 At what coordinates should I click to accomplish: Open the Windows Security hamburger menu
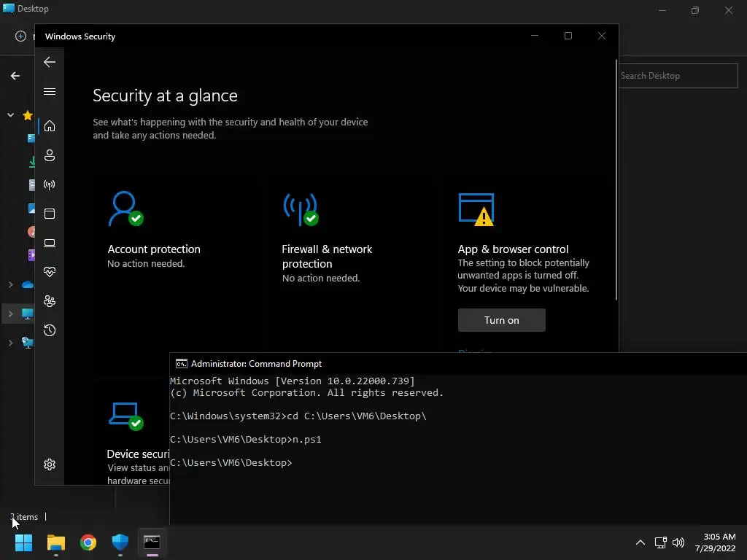pyautogui.click(x=50, y=91)
